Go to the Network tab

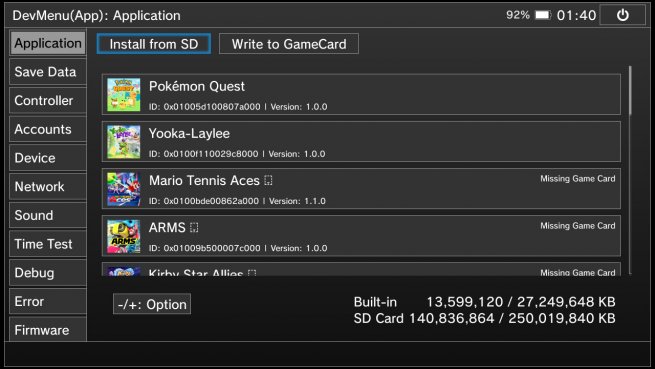[48, 187]
